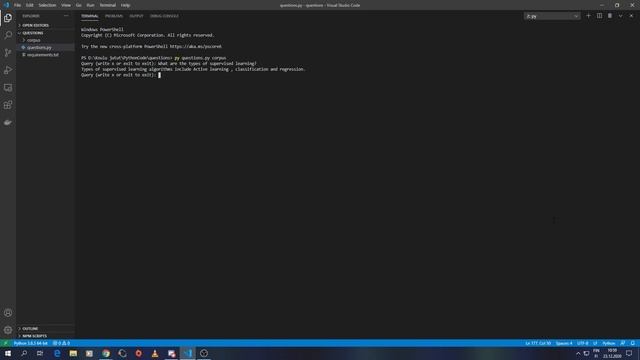Show hidden system tray icons

pos(578,353)
